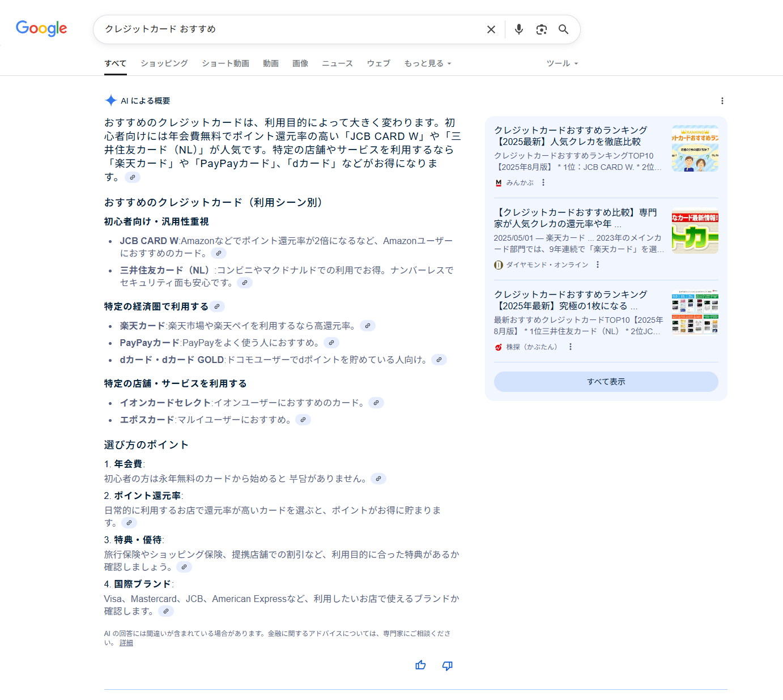Switch to the ショッピング tab

point(164,63)
